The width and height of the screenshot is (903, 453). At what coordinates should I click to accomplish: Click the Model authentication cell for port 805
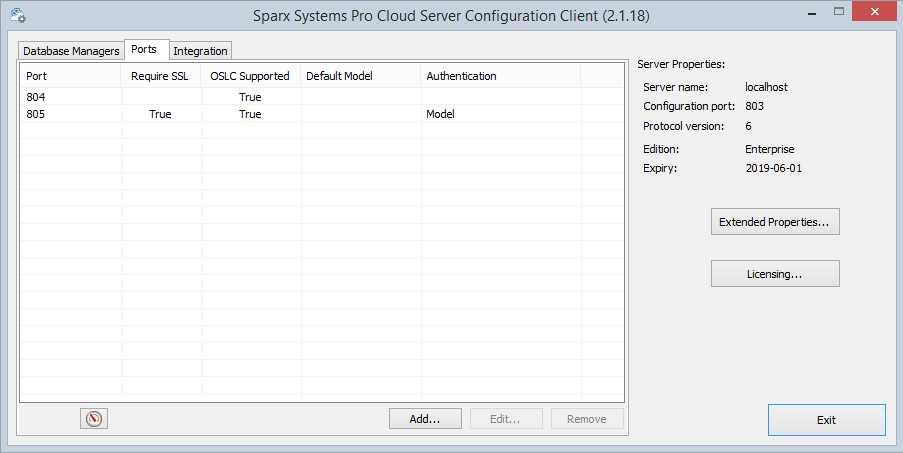(x=441, y=114)
